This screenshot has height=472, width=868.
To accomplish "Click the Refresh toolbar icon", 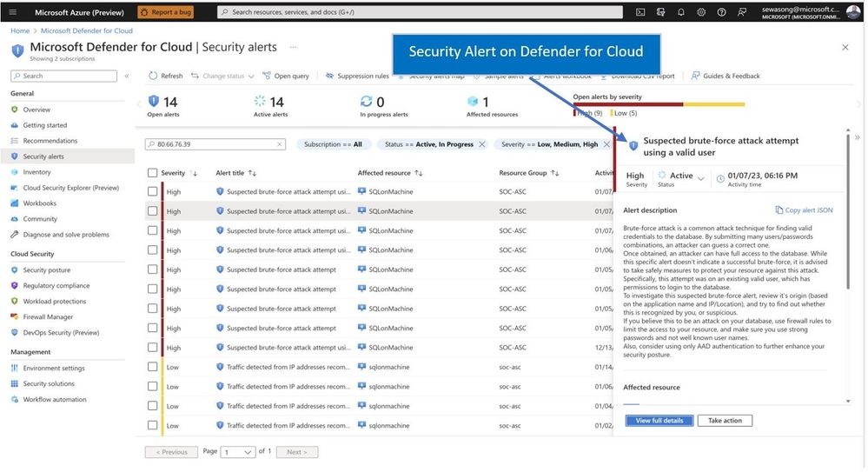I will coord(153,76).
